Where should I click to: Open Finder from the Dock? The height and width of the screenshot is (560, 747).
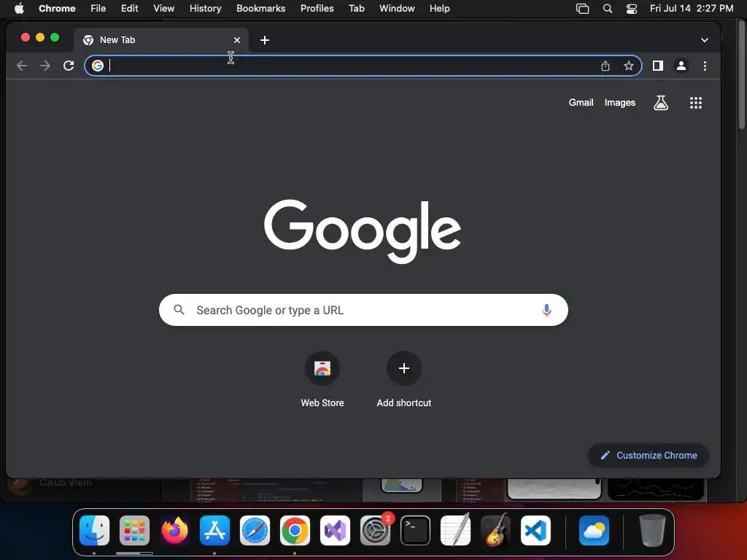click(94, 531)
